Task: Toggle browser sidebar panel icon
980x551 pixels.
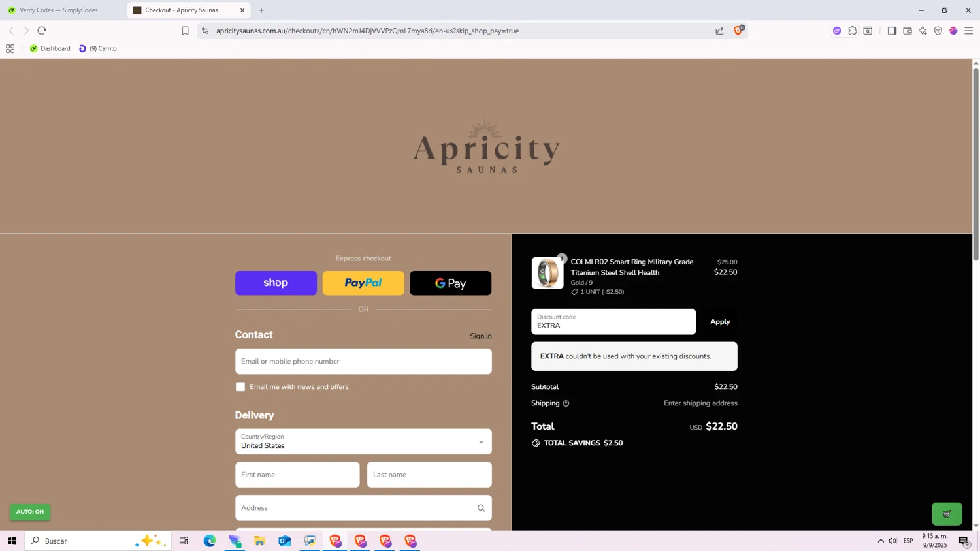Action: coord(892,31)
